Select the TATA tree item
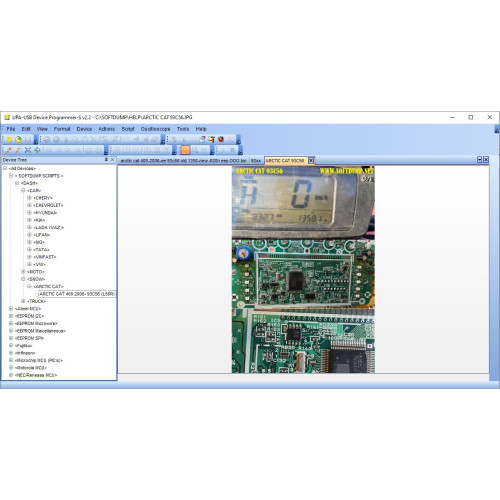Viewport: 500px width, 500px height. coord(42,250)
